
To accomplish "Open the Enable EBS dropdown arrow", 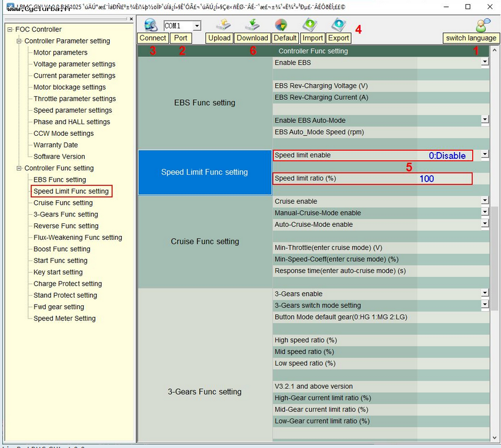I will (485, 62).
